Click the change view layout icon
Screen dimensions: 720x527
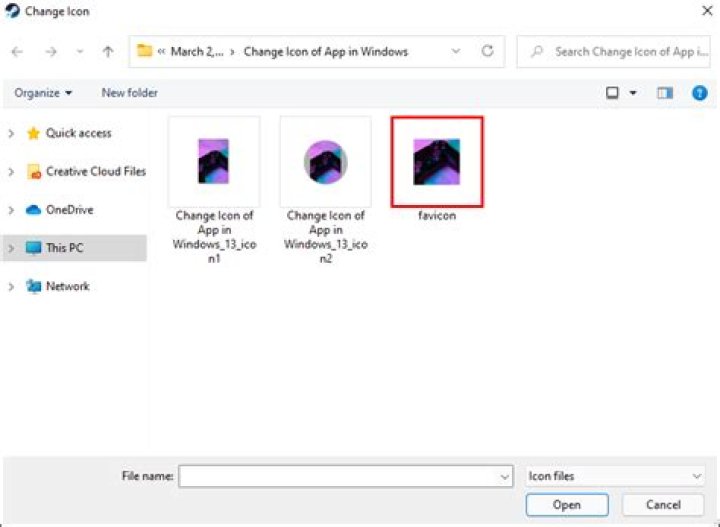(613, 93)
